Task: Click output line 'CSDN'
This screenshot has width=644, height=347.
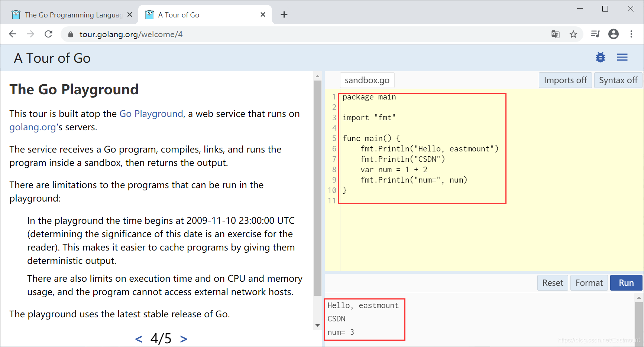Action: (x=336, y=319)
